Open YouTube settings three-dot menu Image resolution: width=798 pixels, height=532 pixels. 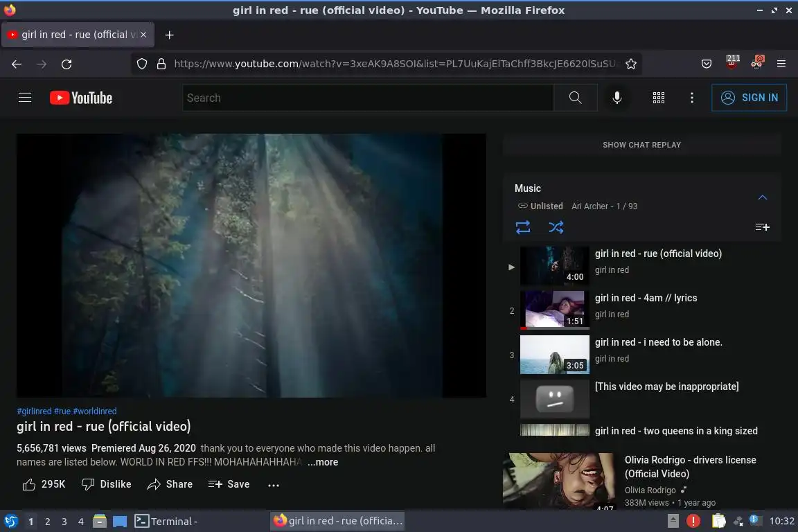coord(691,98)
